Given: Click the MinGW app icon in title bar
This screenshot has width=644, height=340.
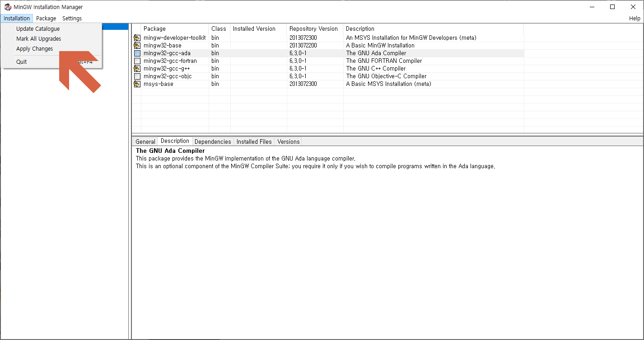Looking at the screenshot, I should 8,7.
